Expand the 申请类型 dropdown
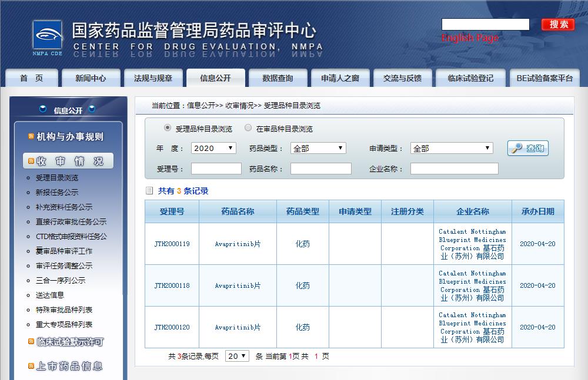 tap(451, 149)
